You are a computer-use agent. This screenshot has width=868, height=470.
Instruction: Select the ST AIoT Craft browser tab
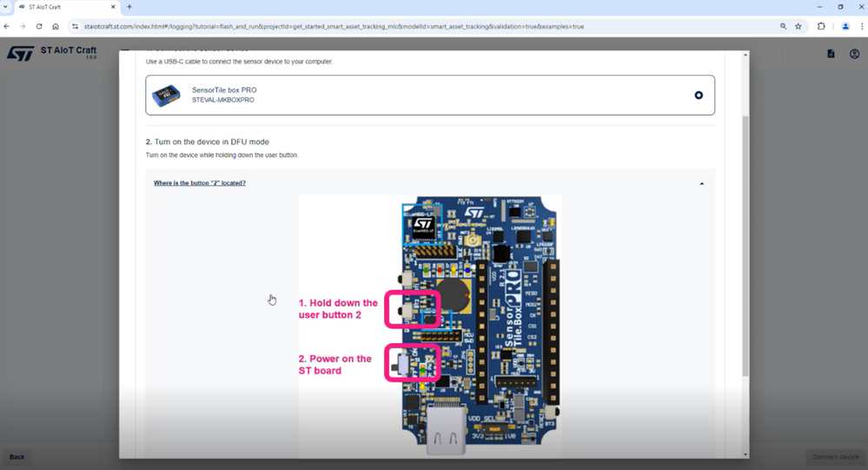pos(66,7)
